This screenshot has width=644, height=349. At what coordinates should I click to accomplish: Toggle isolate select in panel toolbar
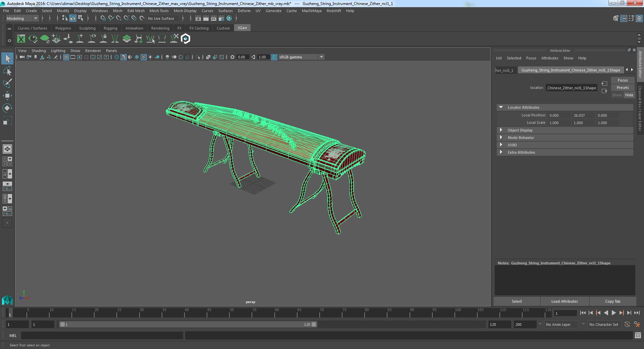click(198, 57)
